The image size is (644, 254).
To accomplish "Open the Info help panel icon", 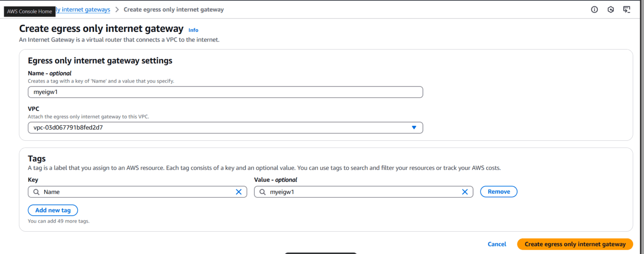I will [x=594, y=9].
